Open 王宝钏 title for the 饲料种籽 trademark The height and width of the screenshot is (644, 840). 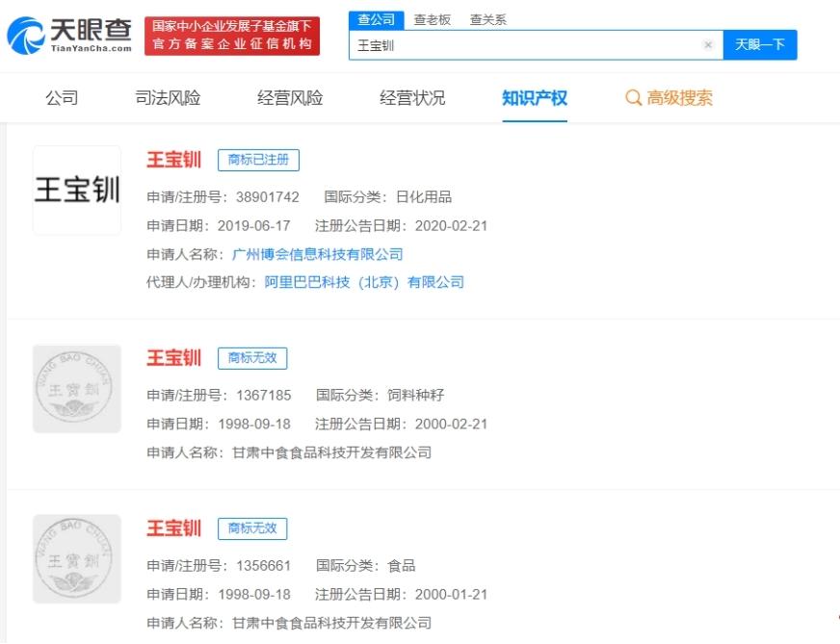click(x=174, y=357)
